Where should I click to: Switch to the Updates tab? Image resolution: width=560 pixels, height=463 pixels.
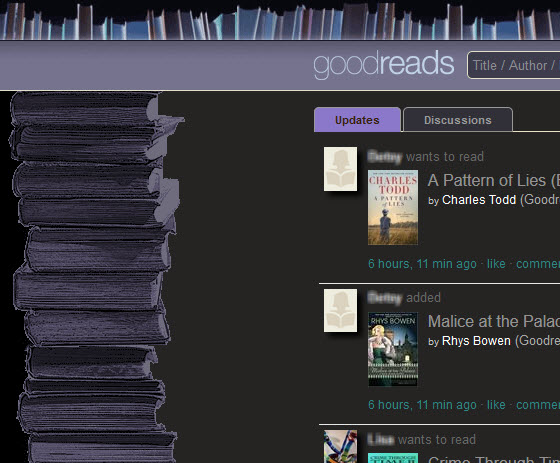(358, 120)
